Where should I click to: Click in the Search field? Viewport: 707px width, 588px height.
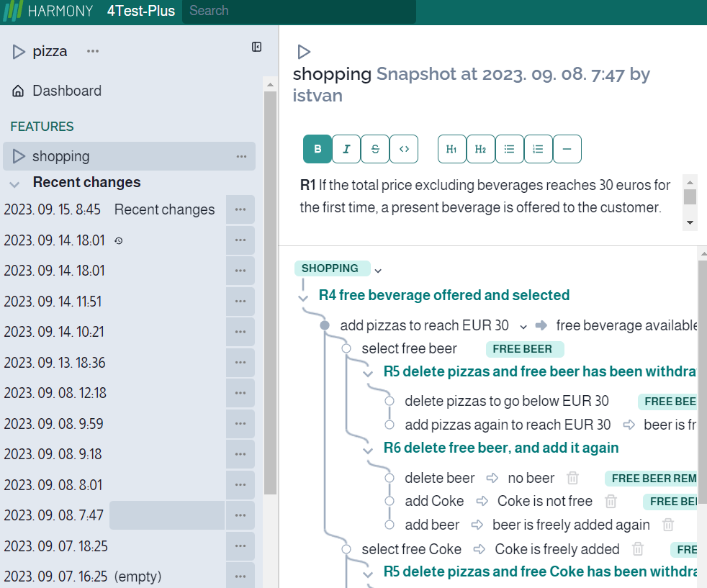pos(299,12)
